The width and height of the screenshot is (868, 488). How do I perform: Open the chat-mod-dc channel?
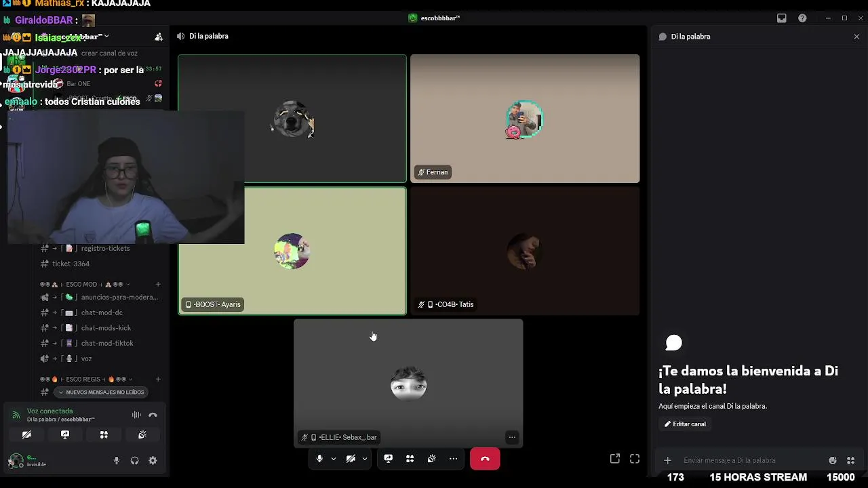(102, 312)
